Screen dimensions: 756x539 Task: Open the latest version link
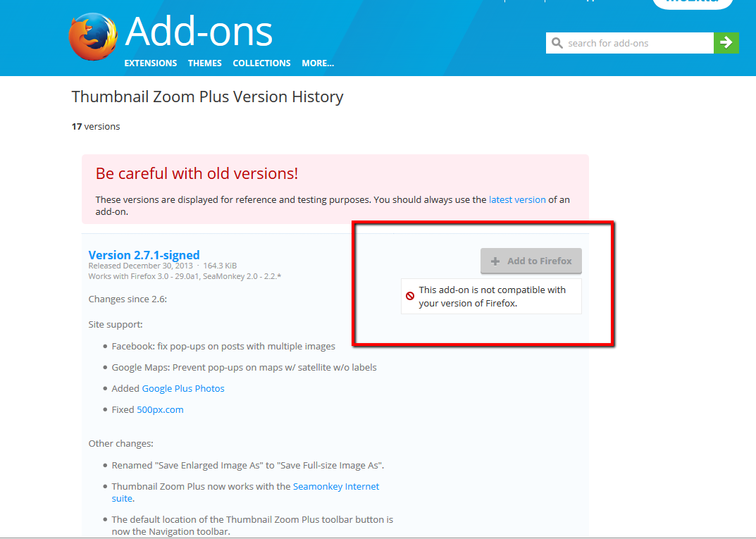point(517,199)
